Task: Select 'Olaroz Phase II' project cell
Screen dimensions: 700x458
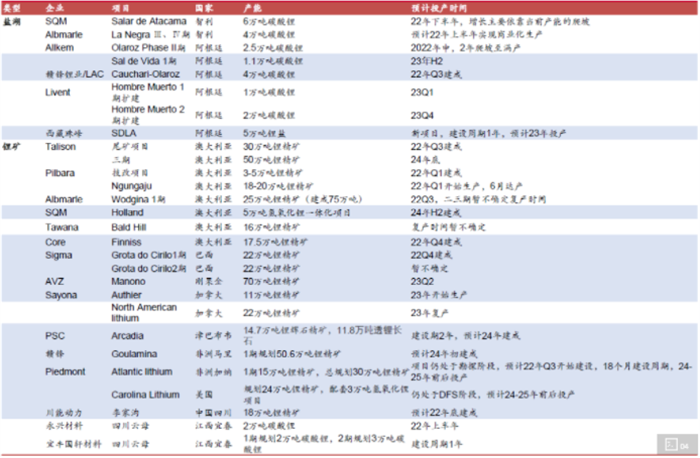Action: (x=148, y=48)
